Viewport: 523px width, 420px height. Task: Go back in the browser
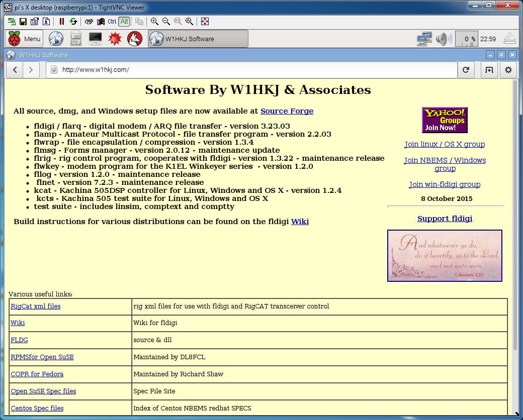point(15,70)
